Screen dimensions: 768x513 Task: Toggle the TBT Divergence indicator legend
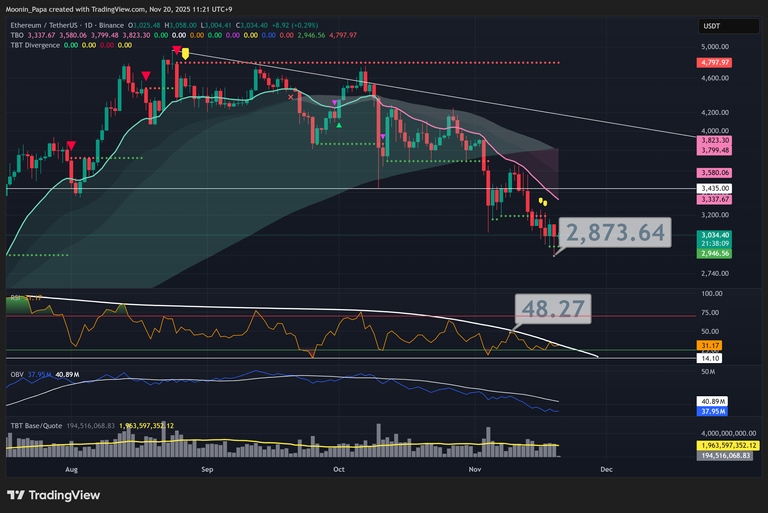click(37, 45)
